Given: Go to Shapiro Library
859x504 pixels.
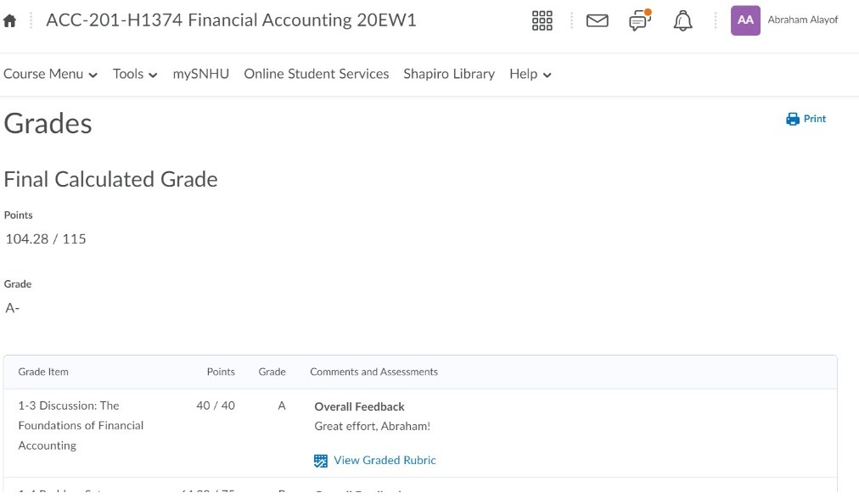Looking at the screenshot, I should pos(449,75).
